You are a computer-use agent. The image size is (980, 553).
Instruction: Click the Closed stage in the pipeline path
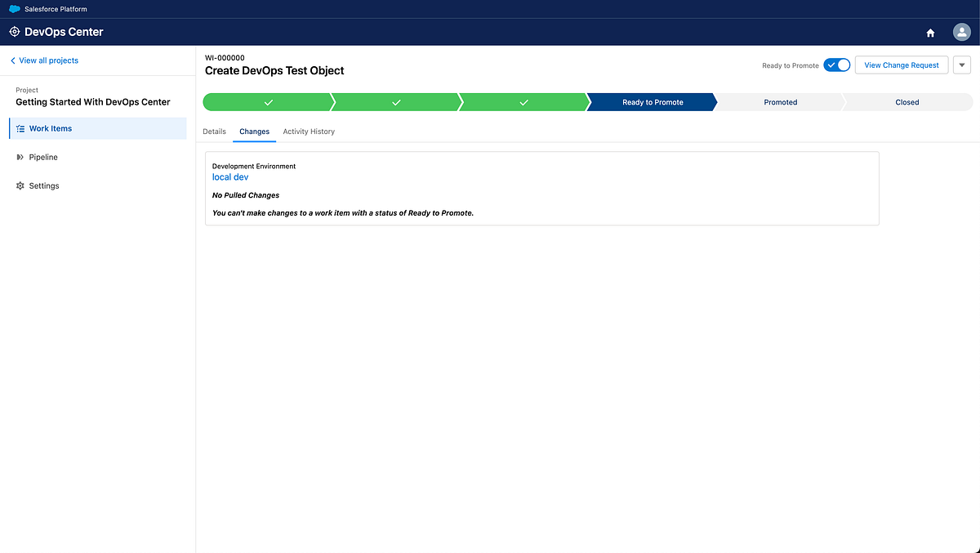coord(906,101)
